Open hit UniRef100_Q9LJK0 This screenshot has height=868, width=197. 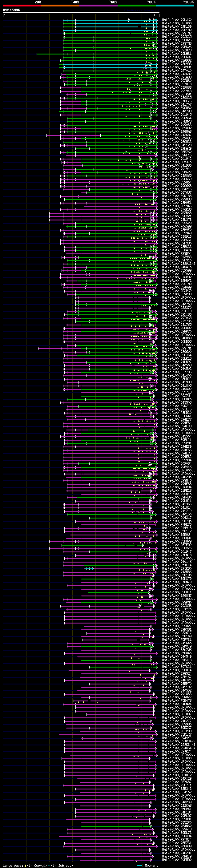pyautogui.click(x=177, y=20)
